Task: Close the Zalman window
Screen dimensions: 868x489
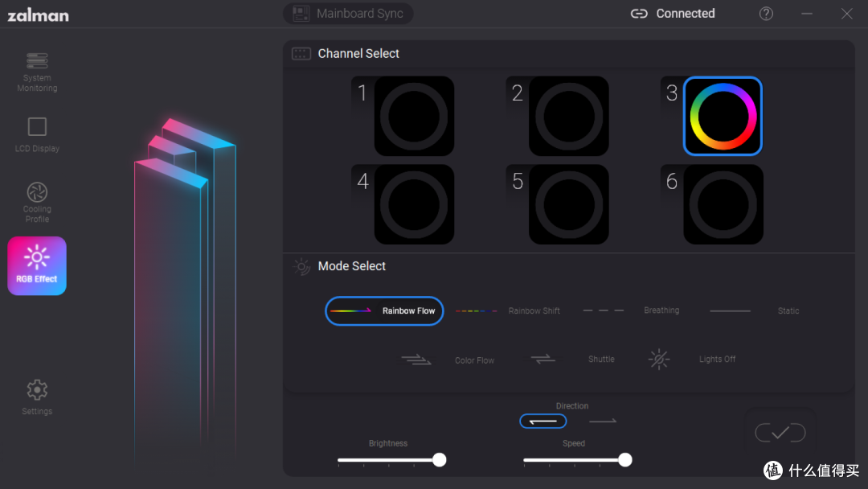Action: point(847,14)
